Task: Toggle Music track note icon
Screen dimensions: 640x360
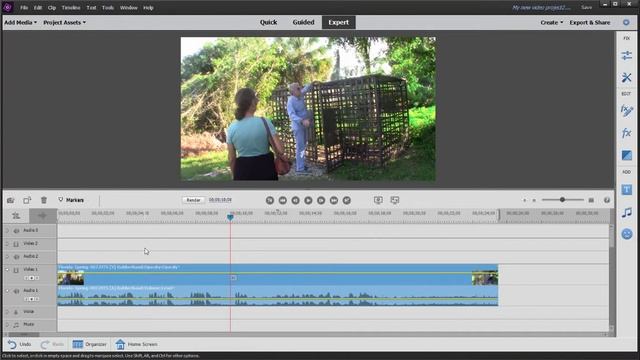Action: (16, 325)
